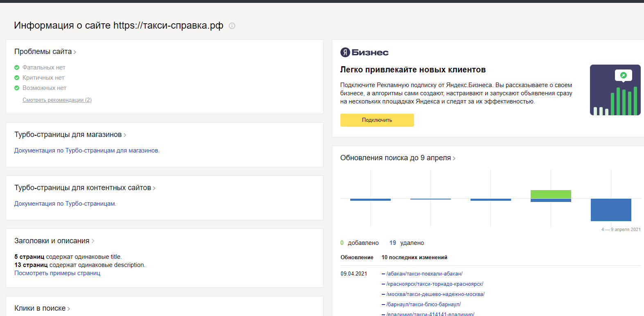This screenshot has height=316, width=644.
Task: Click the info icon beside site title
Action: (x=232, y=26)
